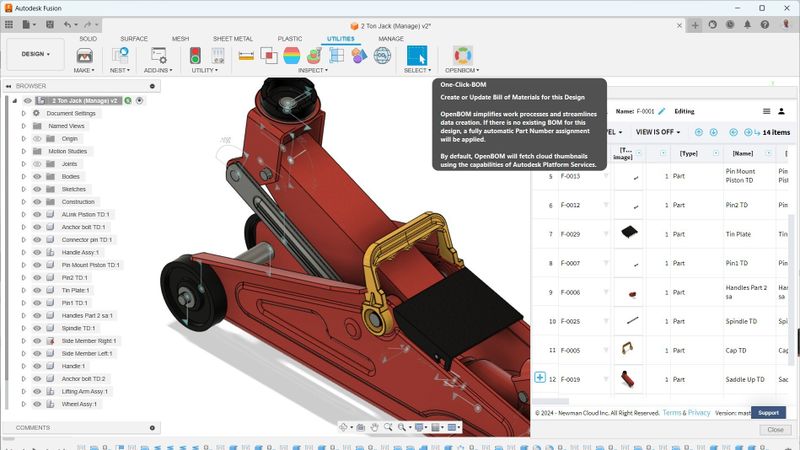Hide the Tin Plate:1 component
This screenshot has height=450, width=800.
[x=37, y=290]
